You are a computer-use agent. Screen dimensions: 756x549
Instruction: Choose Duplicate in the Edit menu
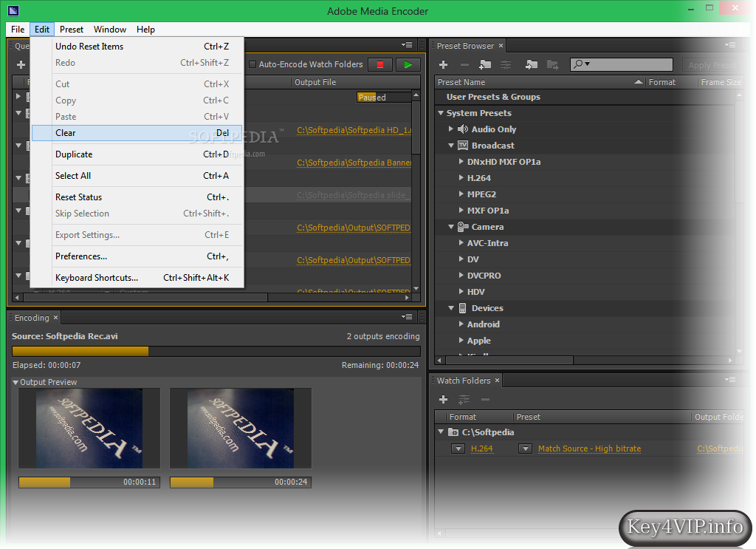point(137,154)
